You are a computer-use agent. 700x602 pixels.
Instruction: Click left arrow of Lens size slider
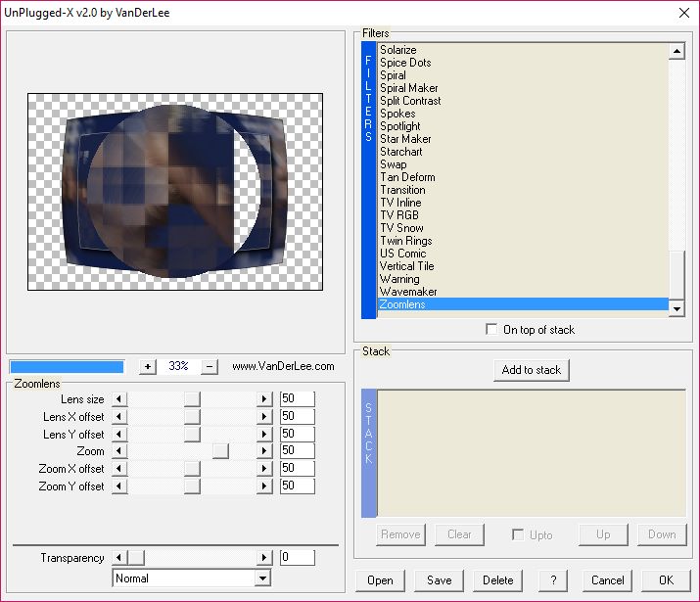[x=119, y=399]
